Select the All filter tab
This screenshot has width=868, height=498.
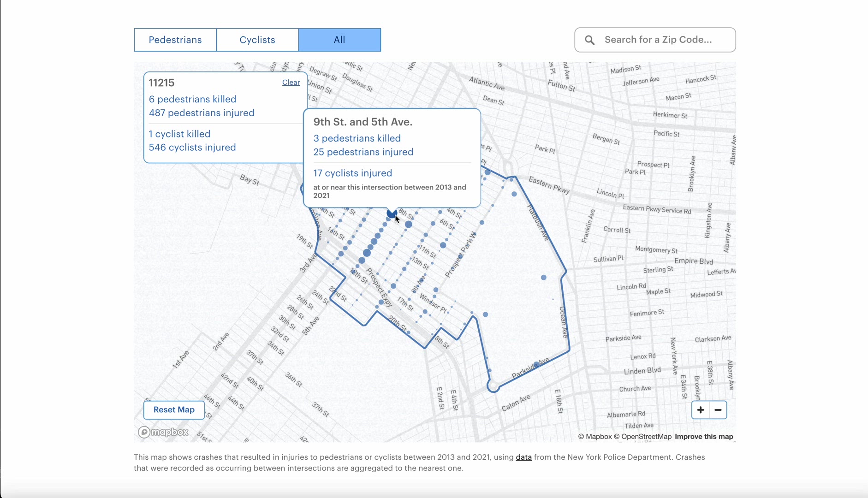click(x=339, y=40)
